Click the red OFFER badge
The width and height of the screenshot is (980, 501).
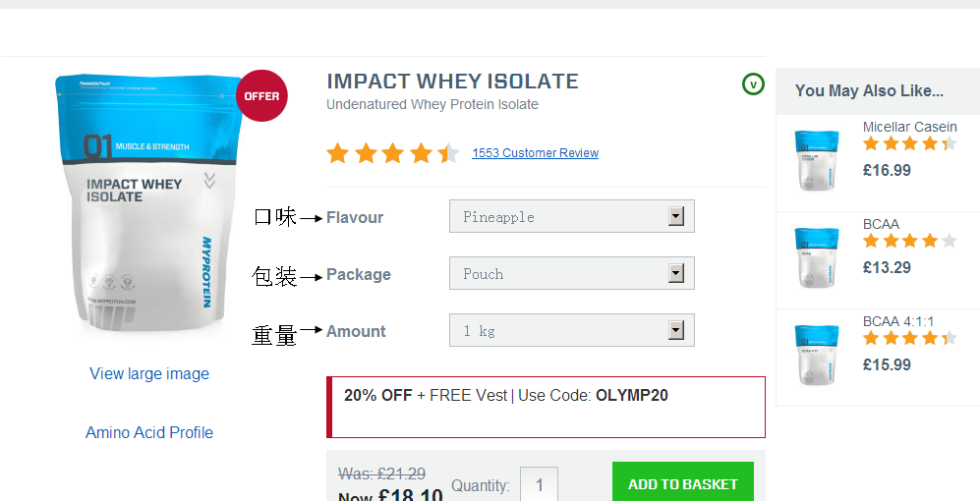pyautogui.click(x=261, y=95)
